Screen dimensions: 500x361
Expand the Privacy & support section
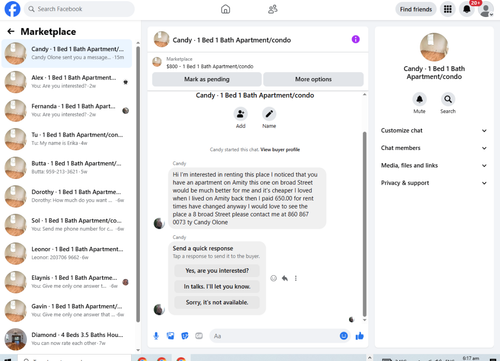click(434, 183)
